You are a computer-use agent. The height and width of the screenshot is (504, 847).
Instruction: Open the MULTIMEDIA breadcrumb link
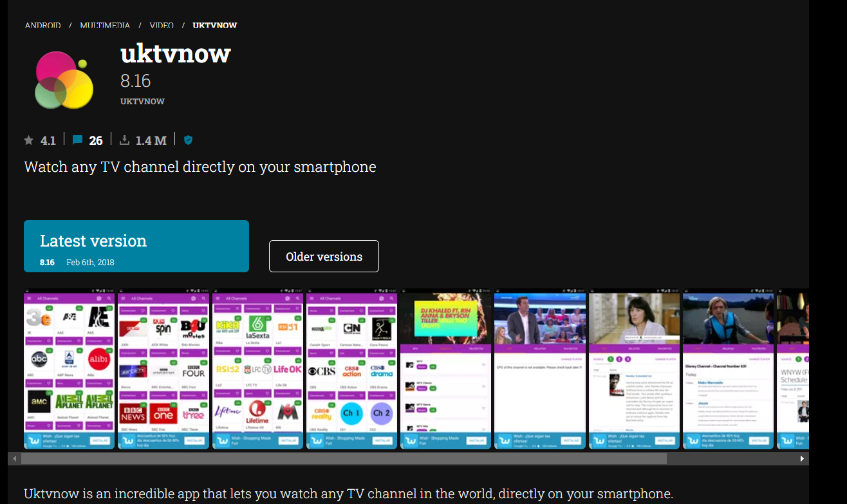tap(105, 25)
